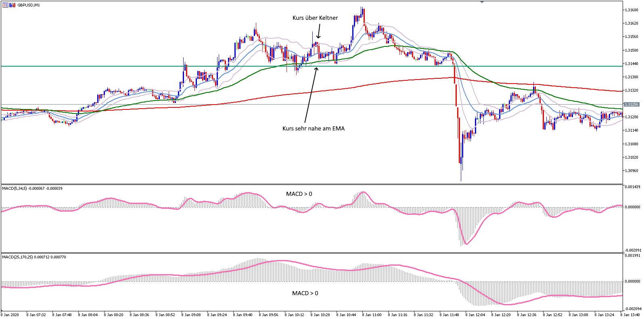Click the 8 Jan 09:24 time label
The height and width of the screenshot is (319, 644).
click(217, 315)
